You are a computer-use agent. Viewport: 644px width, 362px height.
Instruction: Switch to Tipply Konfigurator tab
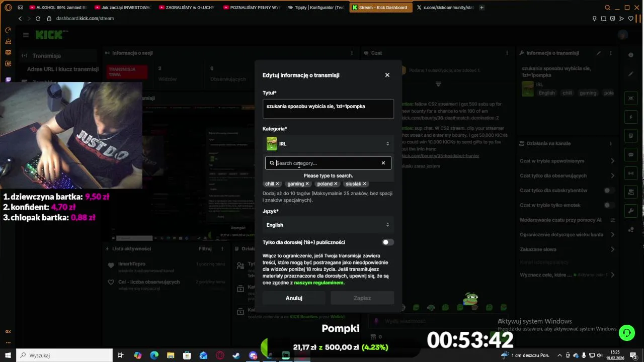tap(316, 8)
